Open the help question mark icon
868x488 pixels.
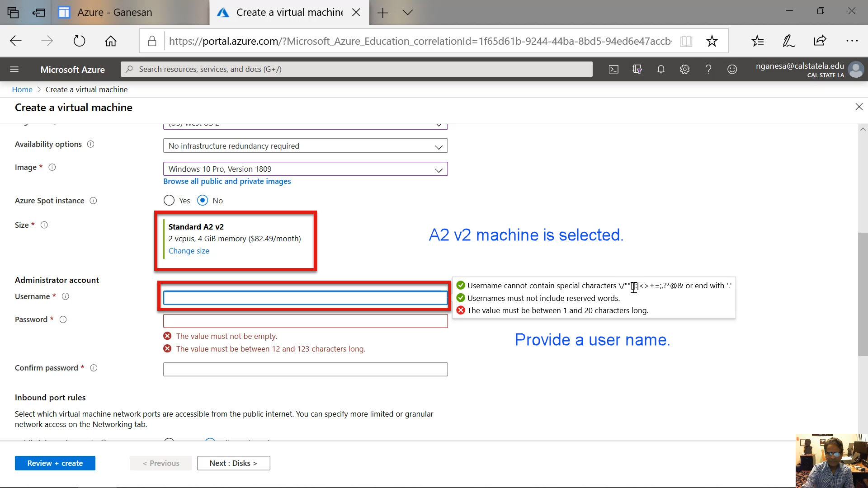(x=708, y=69)
